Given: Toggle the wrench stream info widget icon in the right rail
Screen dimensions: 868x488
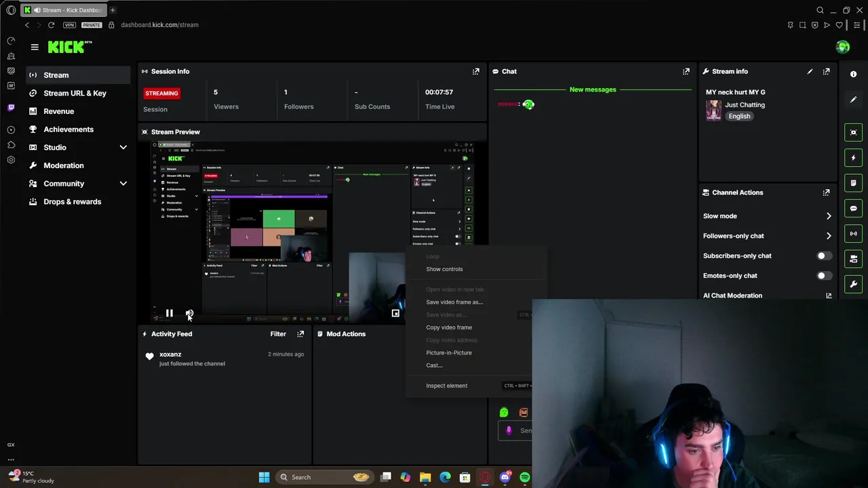Looking at the screenshot, I should (x=854, y=284).
